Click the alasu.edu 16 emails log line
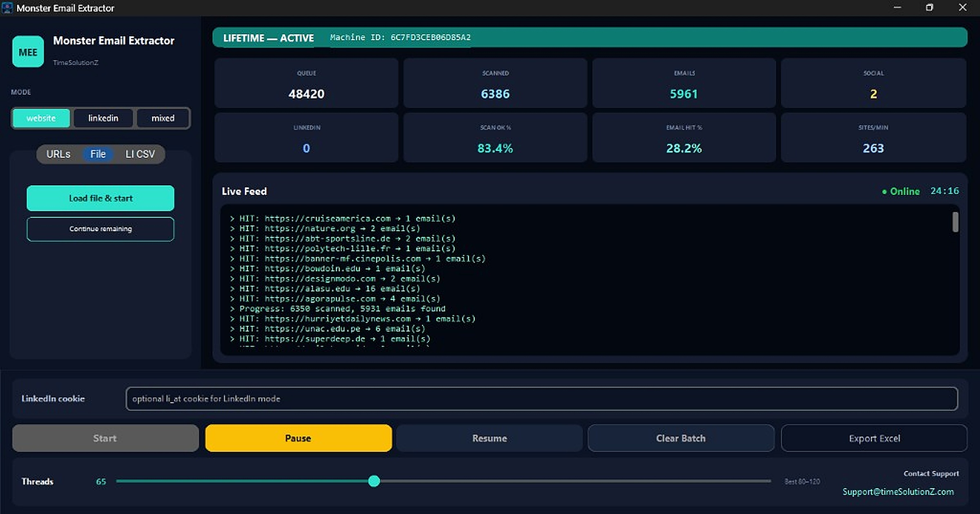The image size is (980, 514). pos(325,289)
